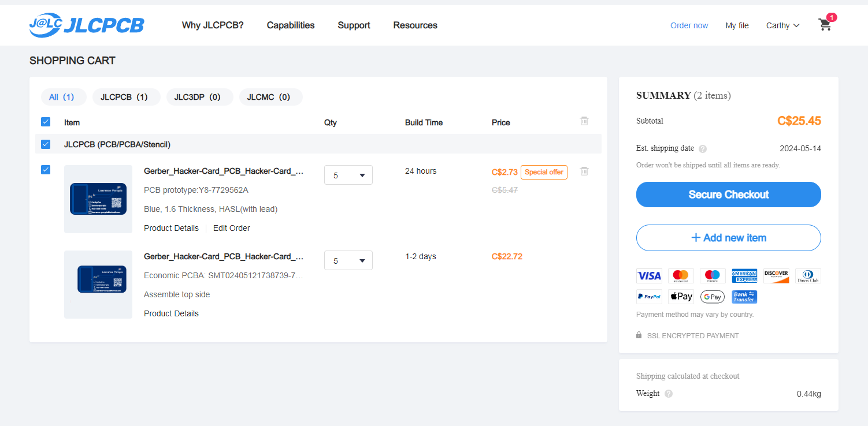Click the Economic PCBA SMT order number text
This screenshot has height=426, width=868.
pos(223,275)
